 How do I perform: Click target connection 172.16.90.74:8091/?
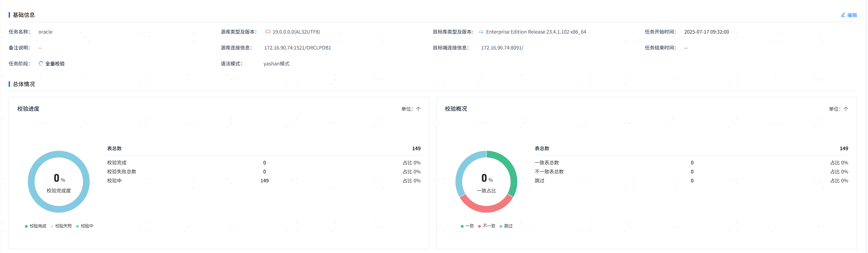[502, 48]
